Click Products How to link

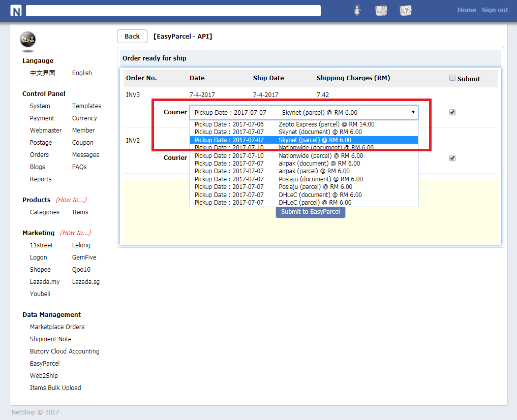pyautogui.click(x=71, y=200)
